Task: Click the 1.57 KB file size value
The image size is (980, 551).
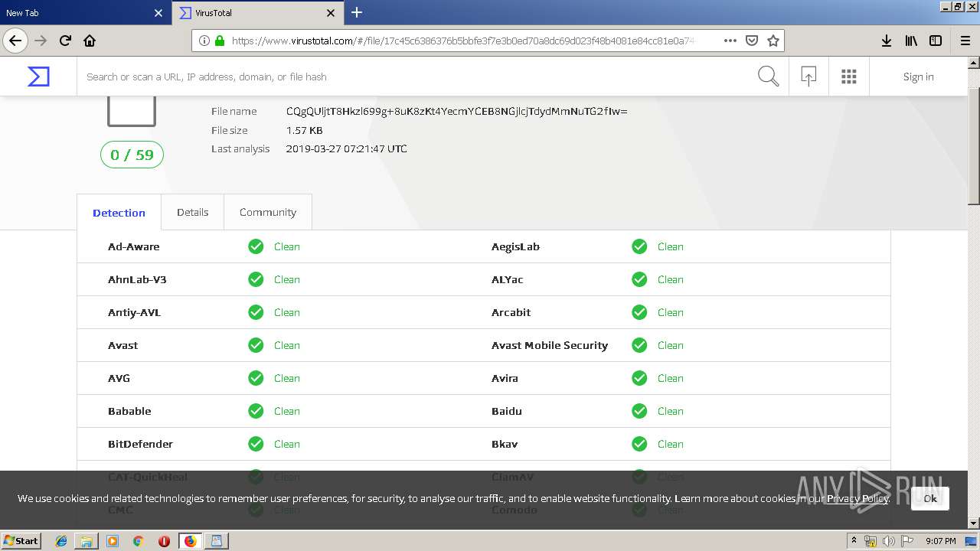Action: [x=305, y=130]
